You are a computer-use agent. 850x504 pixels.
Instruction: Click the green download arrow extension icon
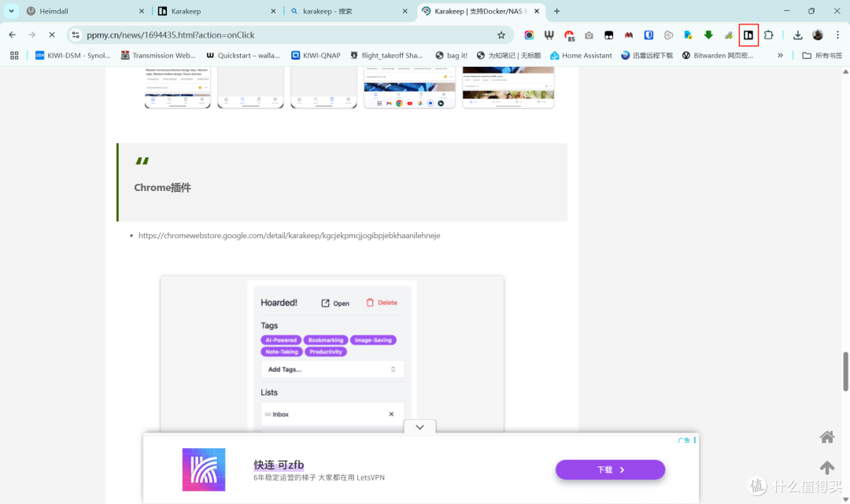point(708,35)
